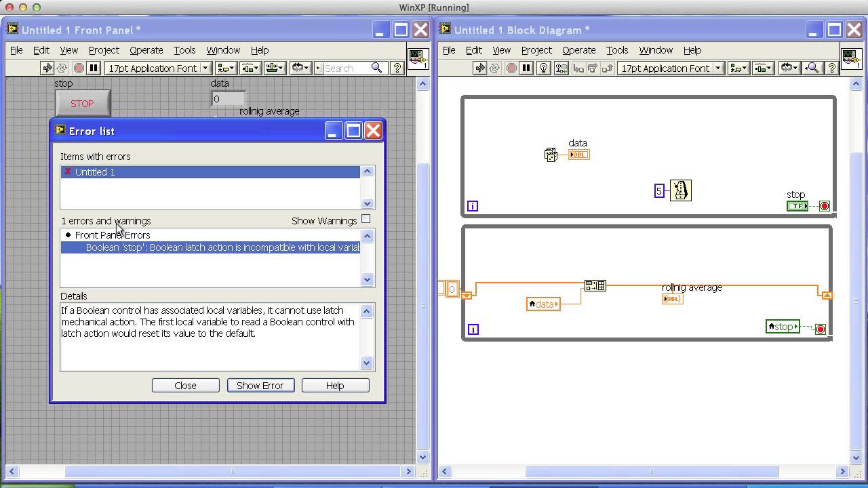Click the broken Run arrow on Block Diagram toolbar
Screen dimensions: 868x488
click(x=479, y=68)
